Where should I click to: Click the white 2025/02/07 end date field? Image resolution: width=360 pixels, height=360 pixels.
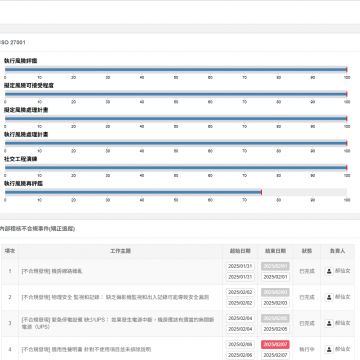275,355
